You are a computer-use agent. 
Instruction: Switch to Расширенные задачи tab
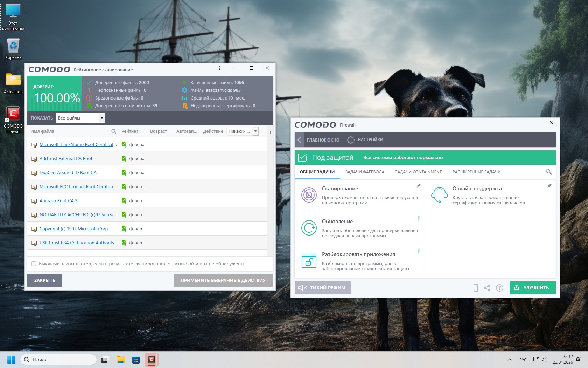pos(476,172)
